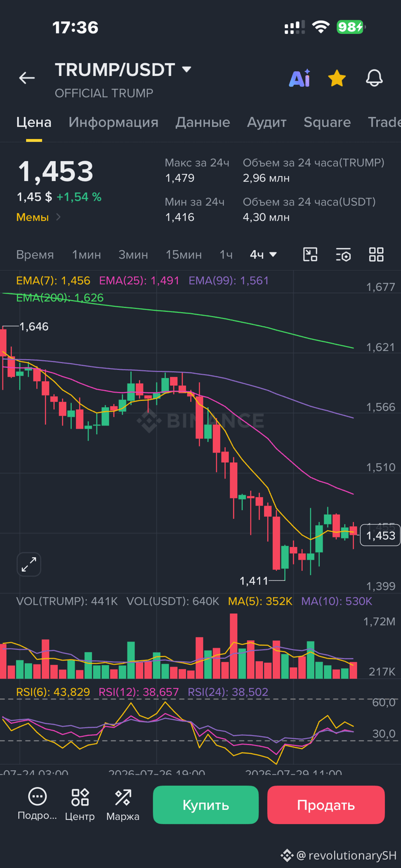Open the Мемы category link
The width and height of the screenshot is (401, 868).
point(38,217)
